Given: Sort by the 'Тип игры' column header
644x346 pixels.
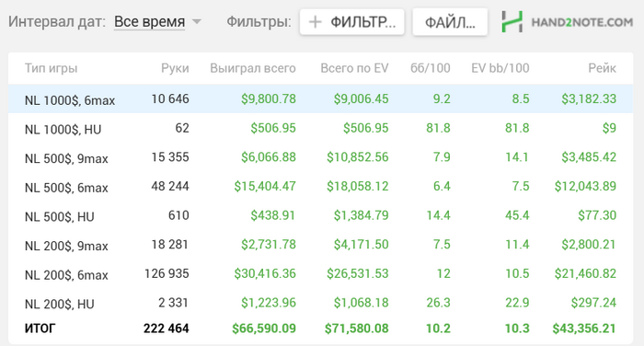Looking at the screenshot, I should click(51, 68).
